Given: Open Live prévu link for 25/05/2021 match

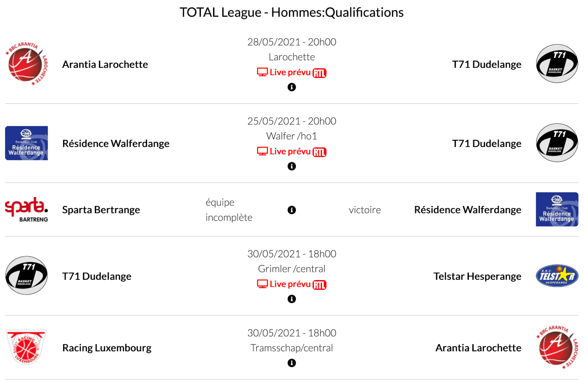Looking at the screenshot, I should pos(290,151).
